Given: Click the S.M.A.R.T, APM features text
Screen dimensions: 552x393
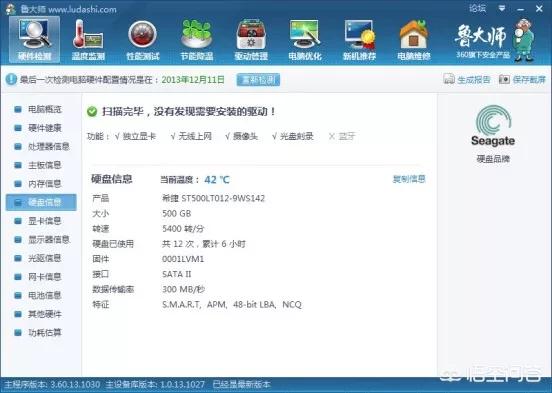Looking at the screenshot, I should point(232,305).
